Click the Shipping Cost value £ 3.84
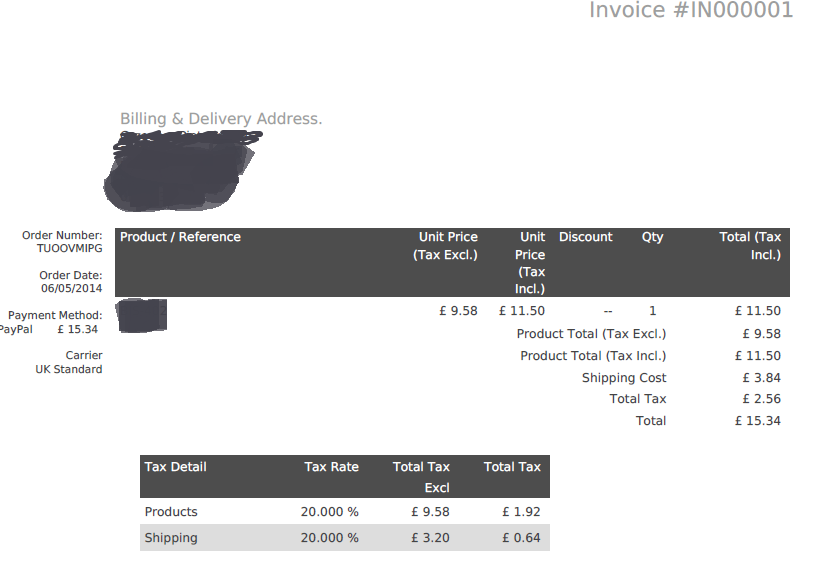Screen dimensions: 823x565 click(x=762, y=378)
